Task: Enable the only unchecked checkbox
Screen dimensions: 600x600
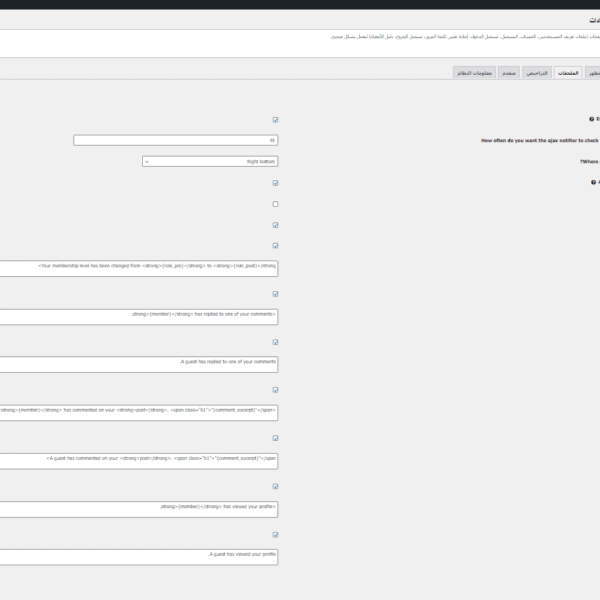Action: click(276, 204)
